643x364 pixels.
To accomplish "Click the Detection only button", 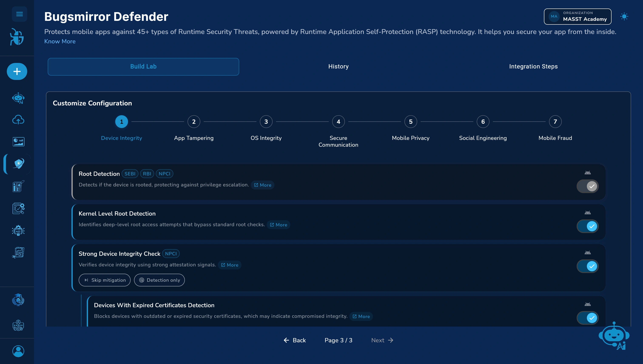I will point(159,280).
